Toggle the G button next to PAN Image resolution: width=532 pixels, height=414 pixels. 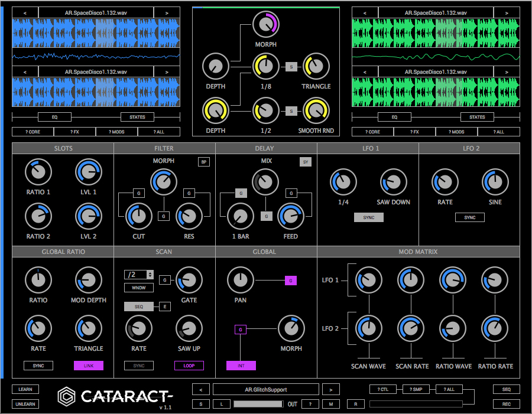[291, 281]
